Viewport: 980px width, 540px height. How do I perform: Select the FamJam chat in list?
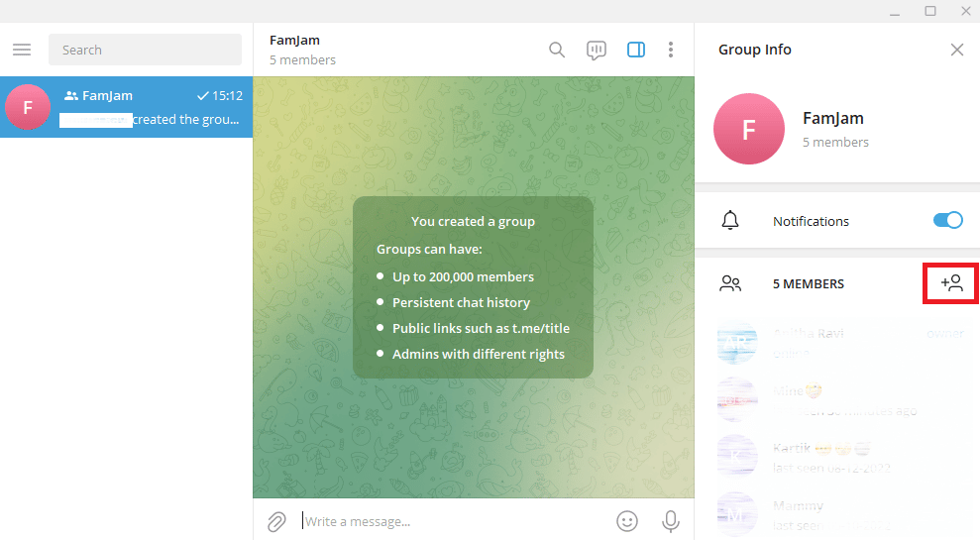(x=126, y=107)
